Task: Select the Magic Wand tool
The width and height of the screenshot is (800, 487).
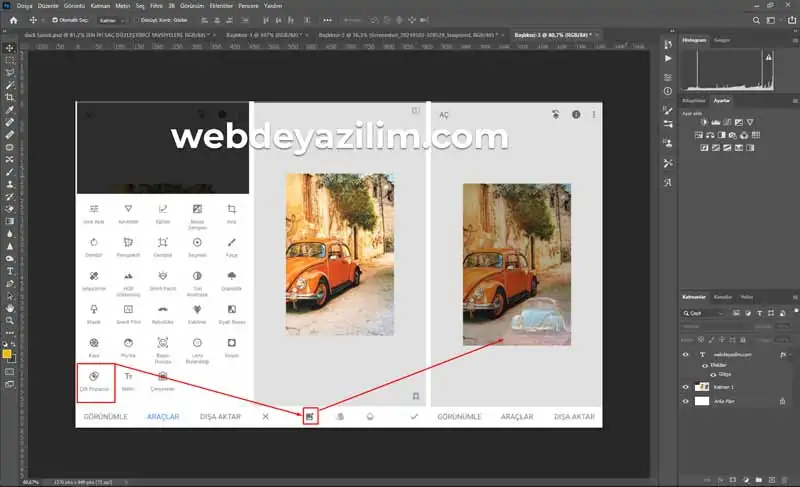Action: (10, 85)
